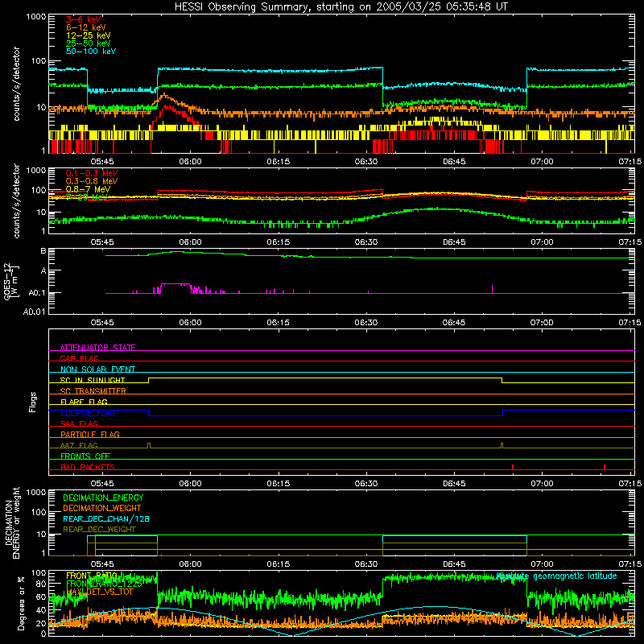Click the yellow 12-25 keV legend label
This screenshot has height=644, width=644.
point(88,35)
